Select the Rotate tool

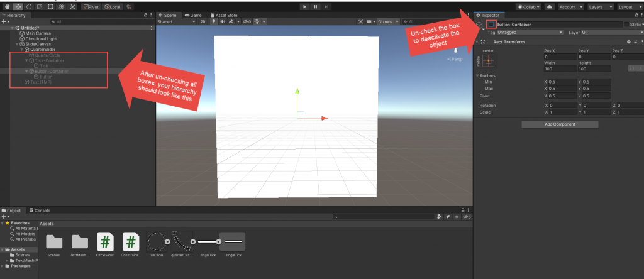click(29, 7)
